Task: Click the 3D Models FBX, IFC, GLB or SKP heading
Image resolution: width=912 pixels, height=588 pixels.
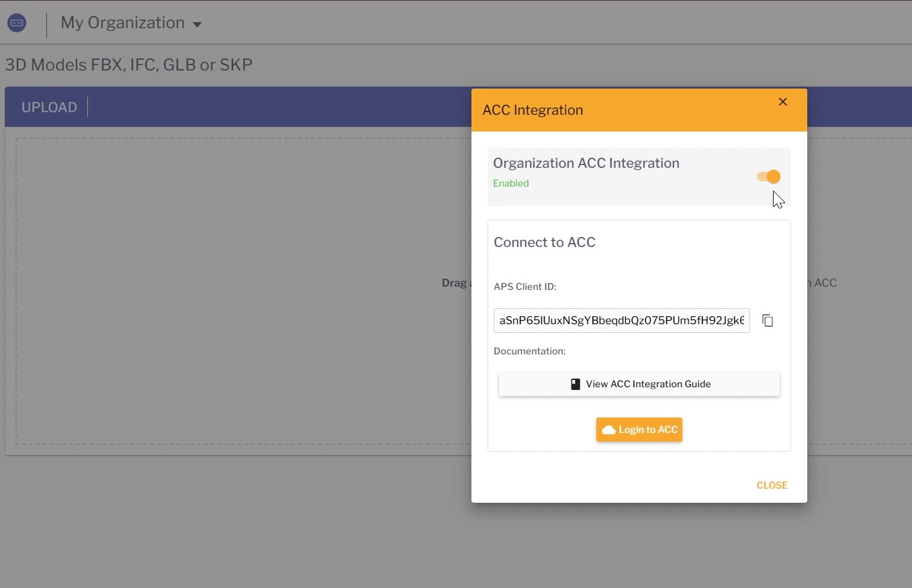Action: click(129, 65)
